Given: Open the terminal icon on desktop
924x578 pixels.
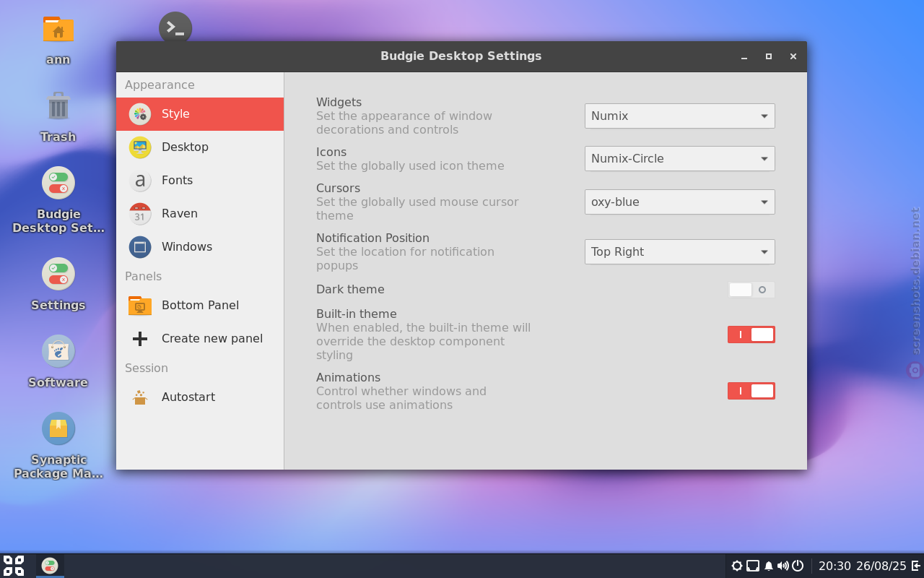Looking at the screenshot, I should pos(175,27).
